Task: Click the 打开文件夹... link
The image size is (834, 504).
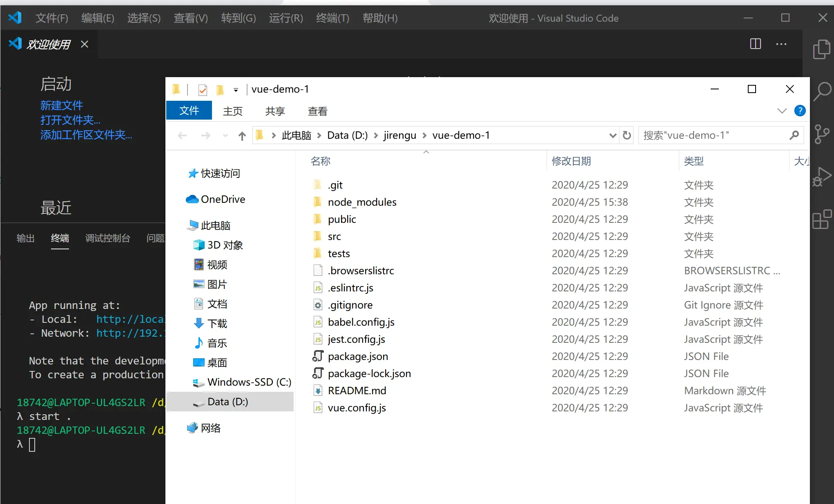Action: (70, 120)
